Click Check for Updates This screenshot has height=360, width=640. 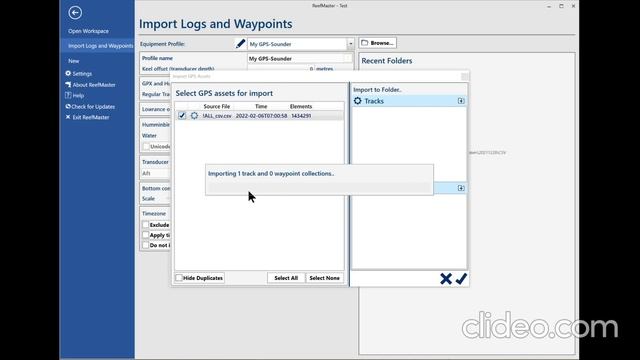(93, 107)
